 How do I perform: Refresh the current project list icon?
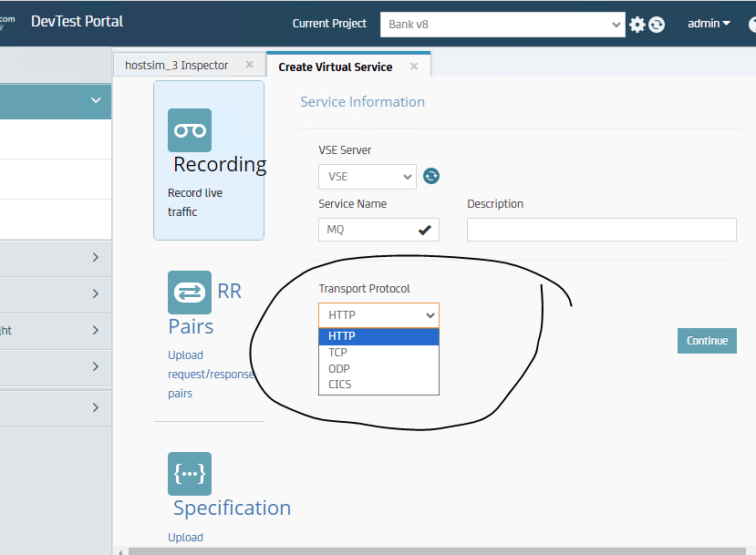point(657,25)
